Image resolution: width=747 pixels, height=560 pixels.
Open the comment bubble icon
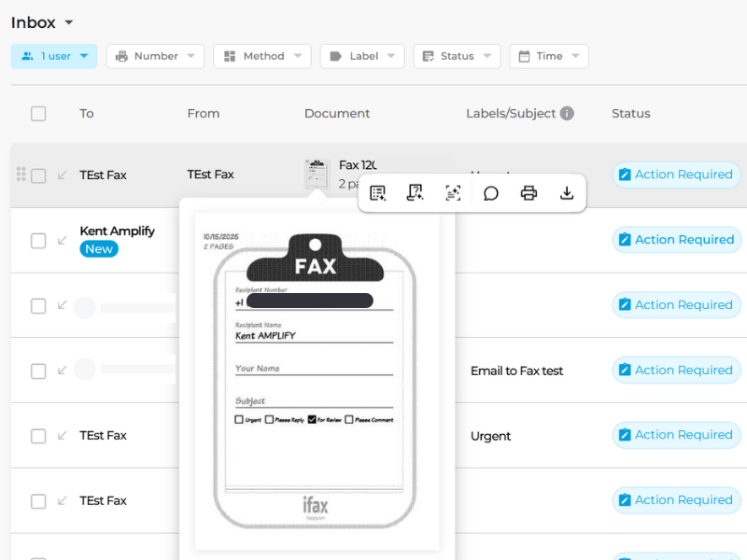click(x=491, y=193)
